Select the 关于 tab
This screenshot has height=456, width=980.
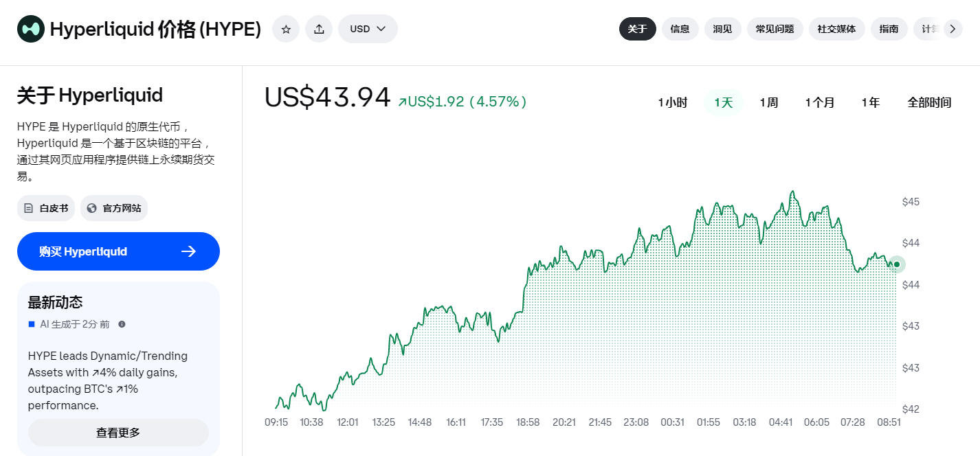click(637, 29)
